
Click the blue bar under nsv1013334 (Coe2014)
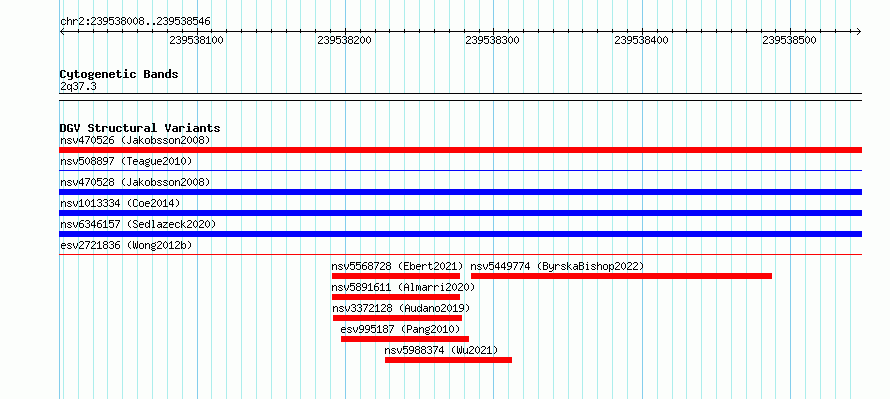pyautogui.click(x=460, y=213)
